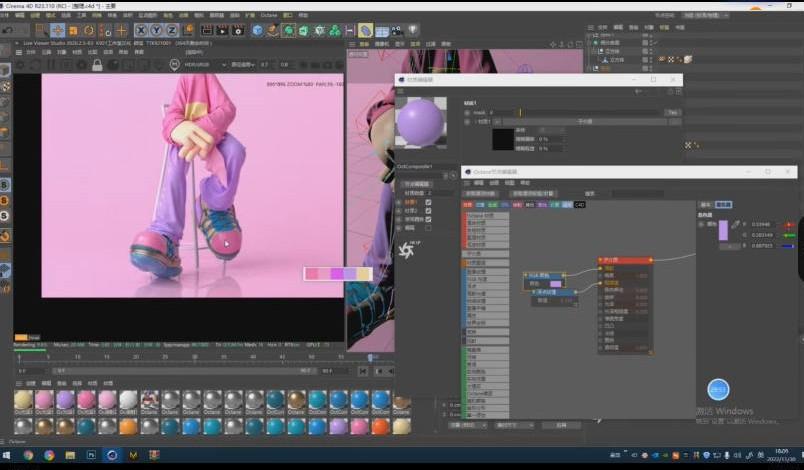Open the Octane menu in the menu bar

(268, 16)
